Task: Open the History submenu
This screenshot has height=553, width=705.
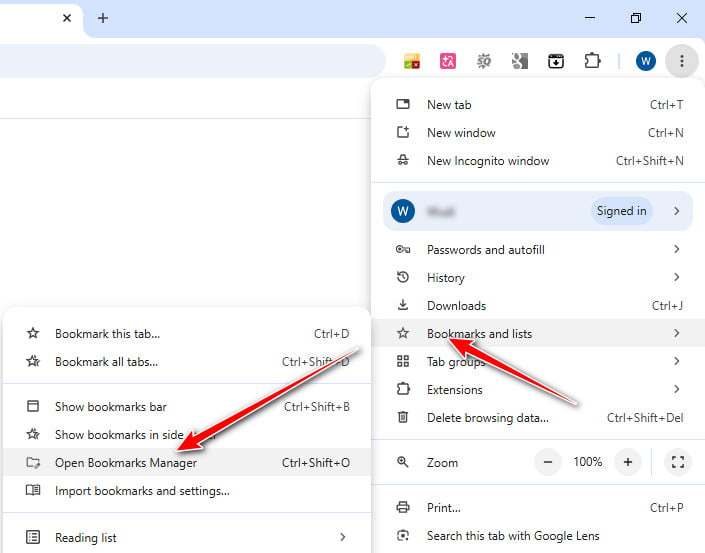Action: (538, 277)
